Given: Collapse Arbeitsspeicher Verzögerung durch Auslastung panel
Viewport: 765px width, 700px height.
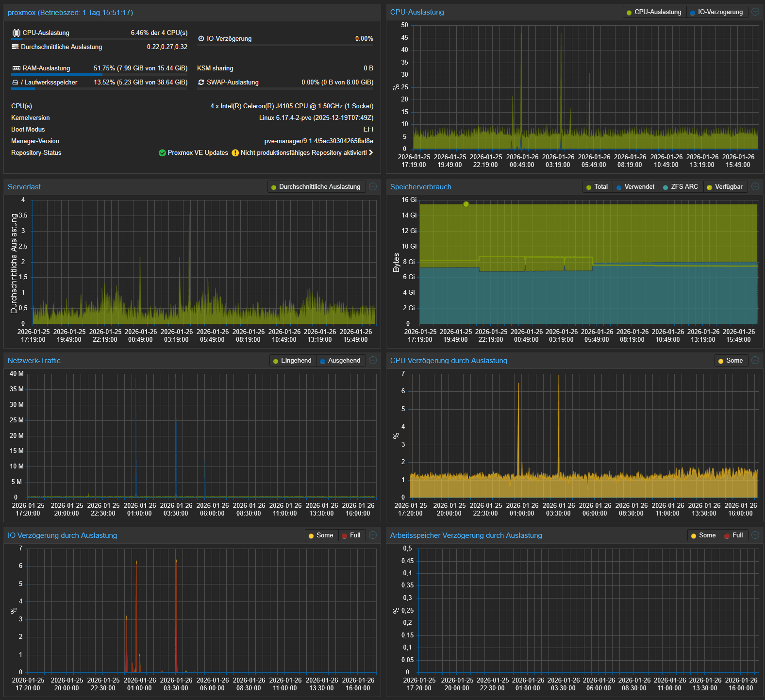Looking at the screenshot, I should pos(755,535).
